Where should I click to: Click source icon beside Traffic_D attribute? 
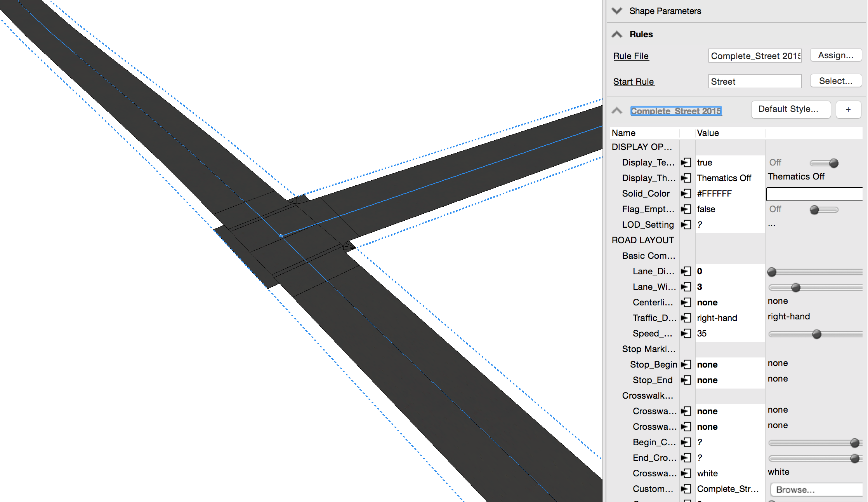(x=686, y=318)
